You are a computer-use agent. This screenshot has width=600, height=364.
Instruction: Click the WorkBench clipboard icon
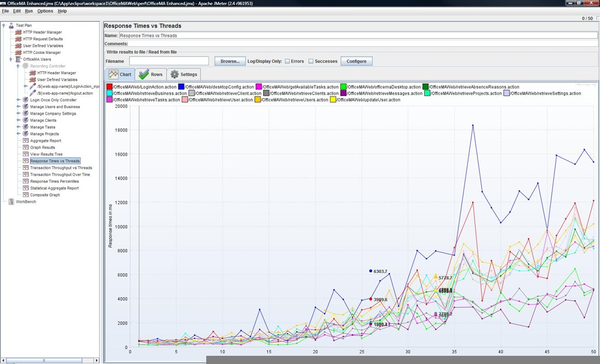[x=11, y=202]
